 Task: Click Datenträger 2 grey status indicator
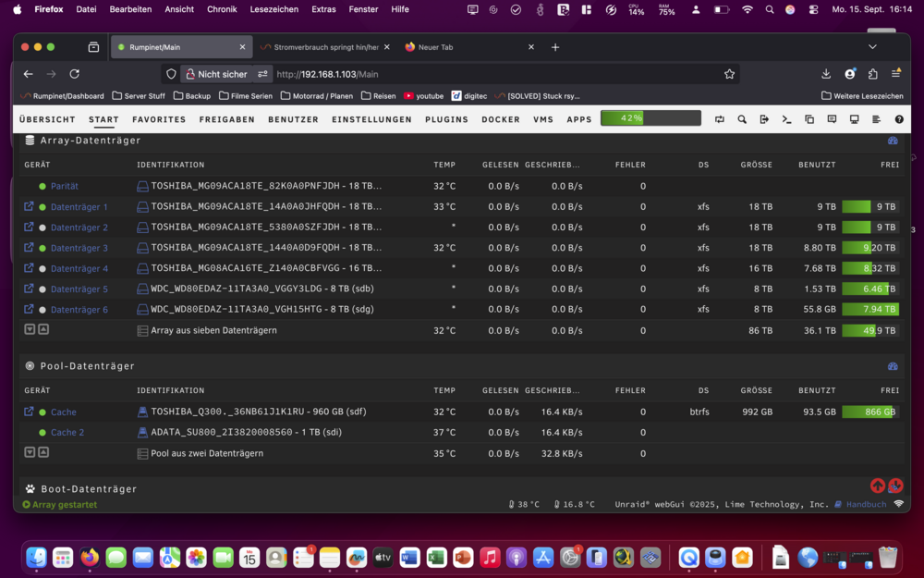(x=43, y=228)
